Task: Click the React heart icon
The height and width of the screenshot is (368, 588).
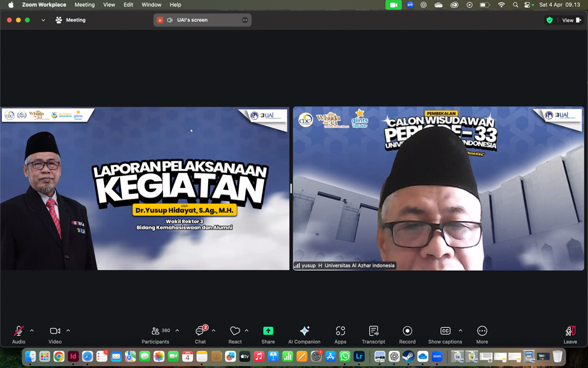Action: pyautogui.click(x=235, y=331)
